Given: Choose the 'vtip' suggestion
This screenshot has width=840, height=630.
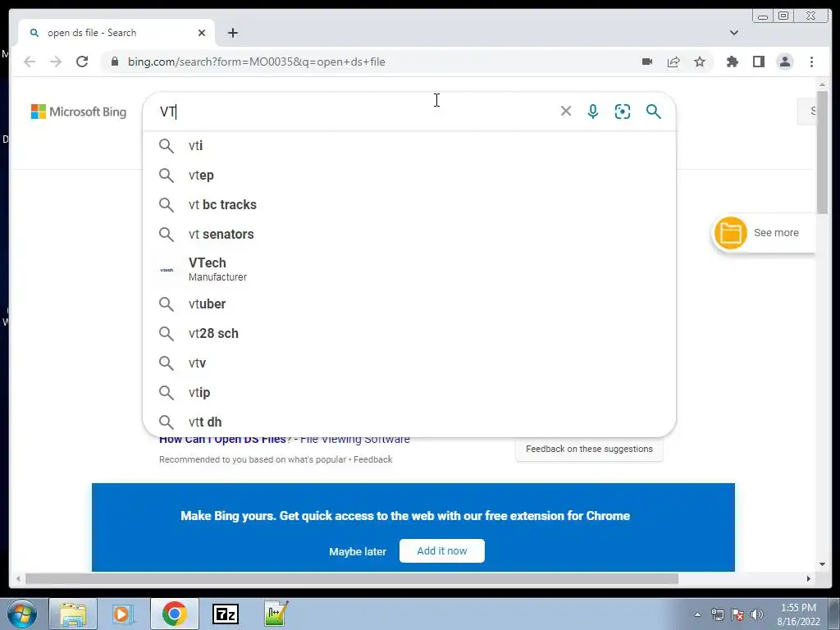Looking at the screenshot, I should (x=409, y=392).
